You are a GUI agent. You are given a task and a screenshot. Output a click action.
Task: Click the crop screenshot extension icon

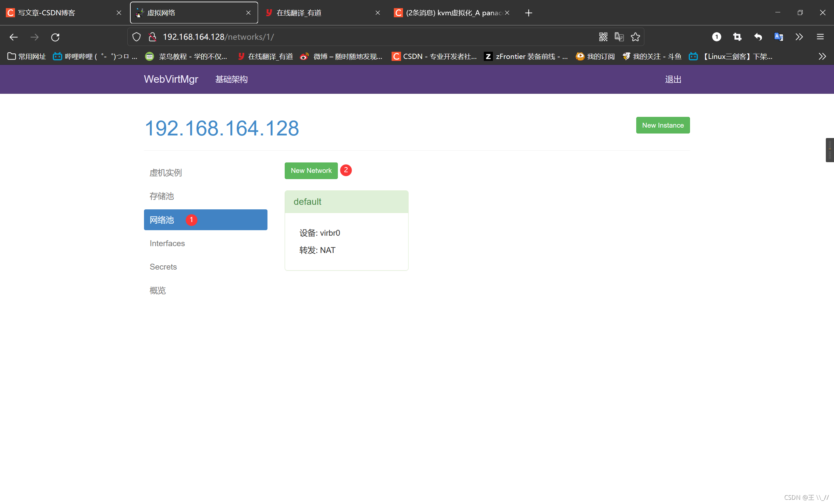(x=737, y=37)
